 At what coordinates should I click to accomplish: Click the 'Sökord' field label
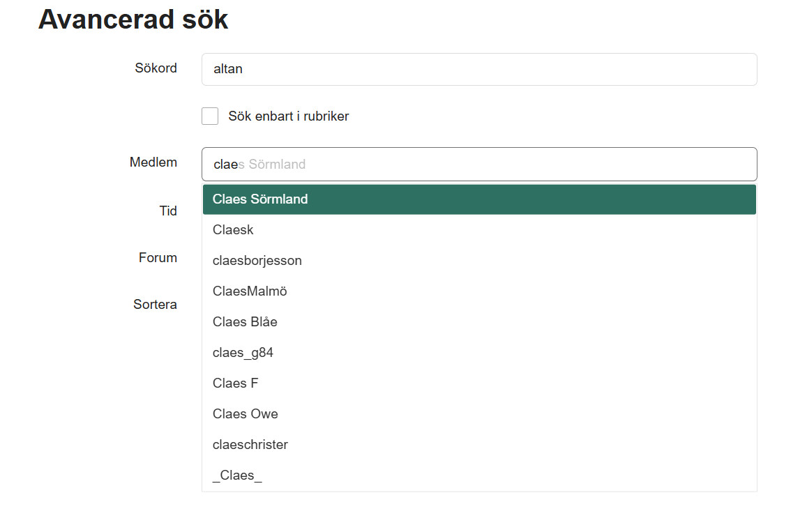[156, 68]
